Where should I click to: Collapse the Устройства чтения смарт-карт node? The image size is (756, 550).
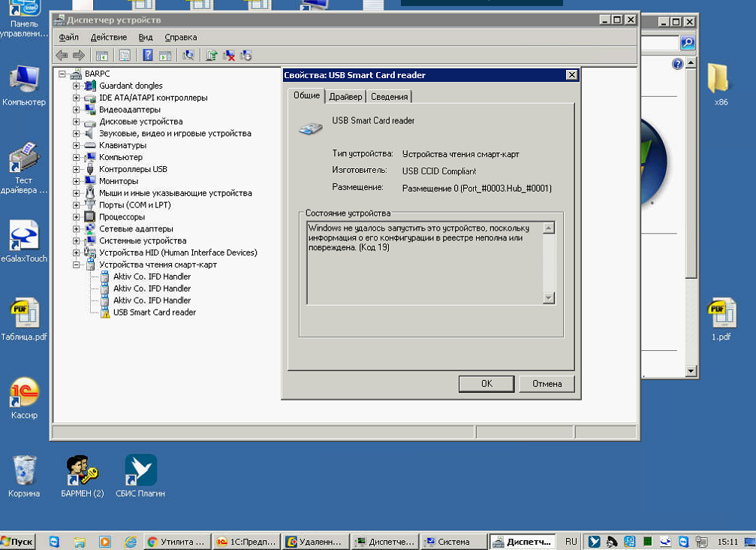click(77, 264)
